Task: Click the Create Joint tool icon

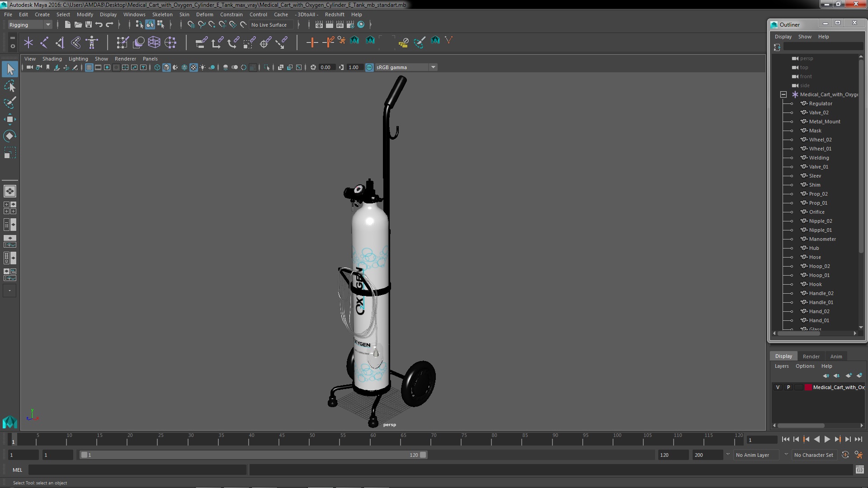Action: (44, 42)
